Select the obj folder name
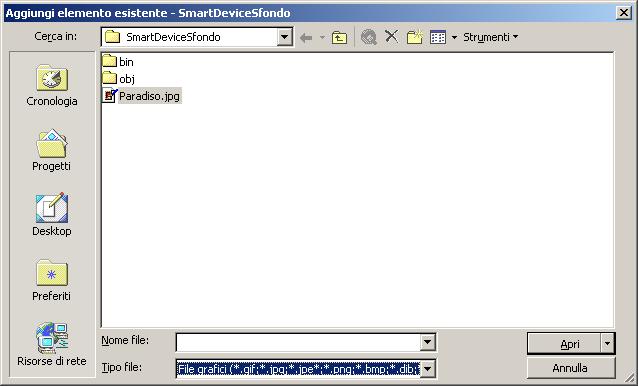Screen dimensions: 638x386 pos(127,79)
